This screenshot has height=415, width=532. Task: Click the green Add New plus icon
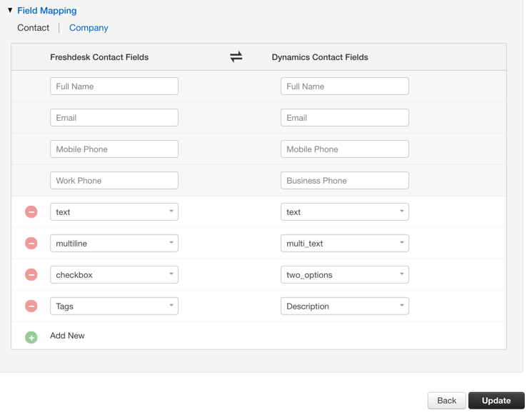[31, 337]
